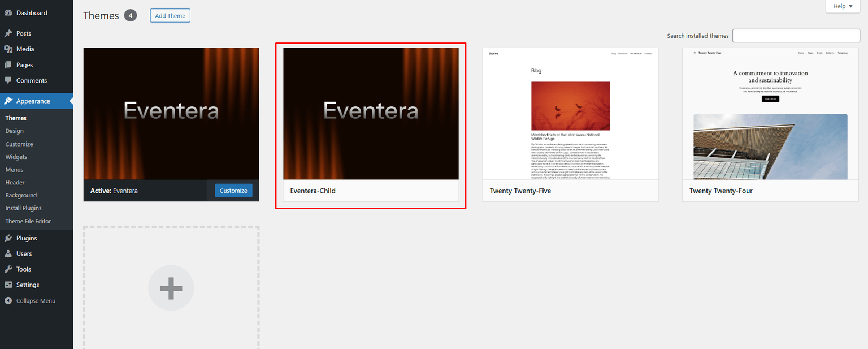Screen dimensions: 868x349
Task: Click Themes submenu link
Action: point(16,118)
